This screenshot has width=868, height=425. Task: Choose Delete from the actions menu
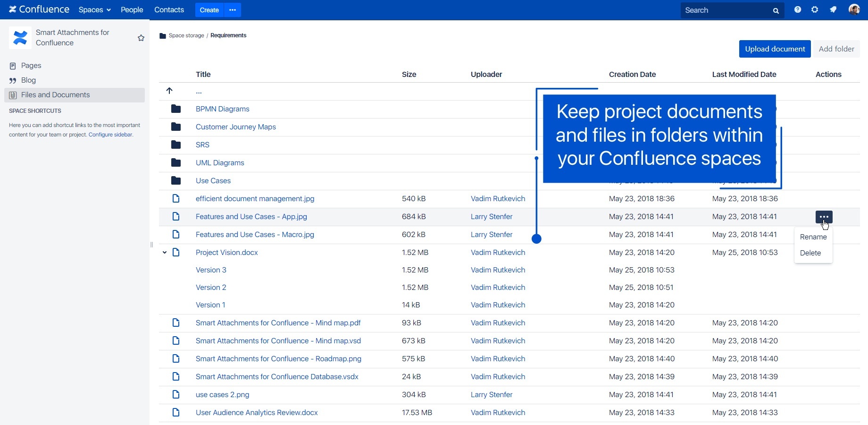(810, 253)
